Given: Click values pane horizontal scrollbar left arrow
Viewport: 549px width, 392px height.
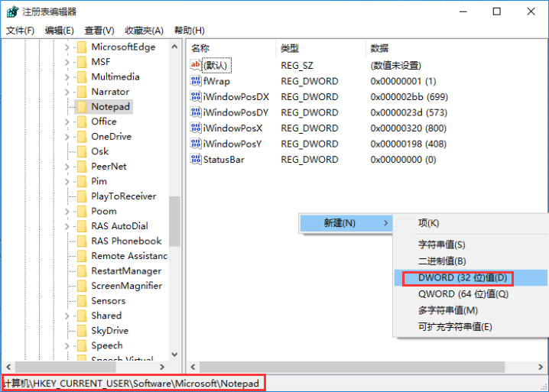Looking at the screenshot, I should click(x=193, y=367).
